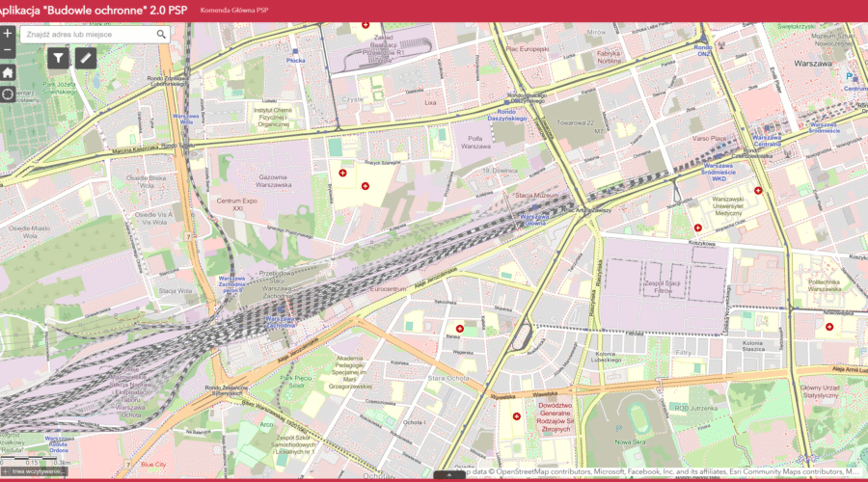Click the 'Fabryka Norblina' map label
This screenshot has height=482, width=868.
609,57
